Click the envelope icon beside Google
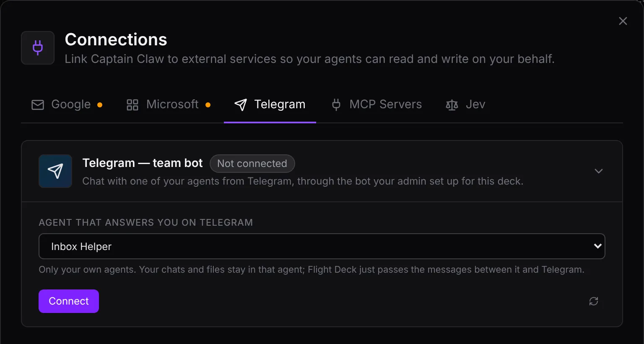Screen dimensions: 644x344 (x=38, y=105)
